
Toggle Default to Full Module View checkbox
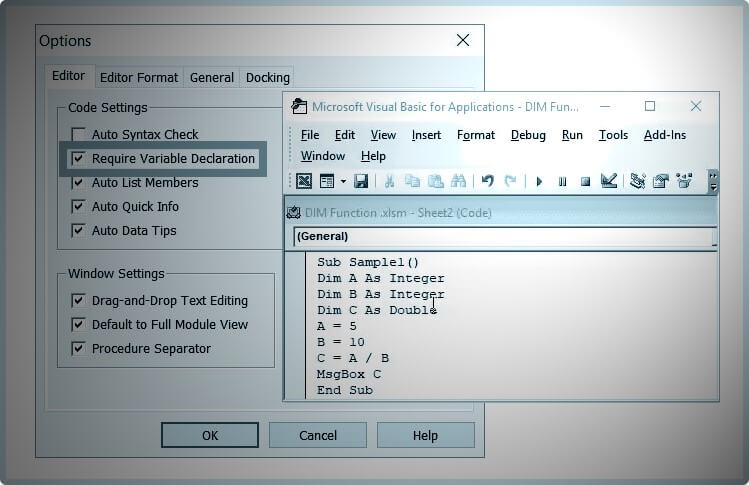point(78,324)
